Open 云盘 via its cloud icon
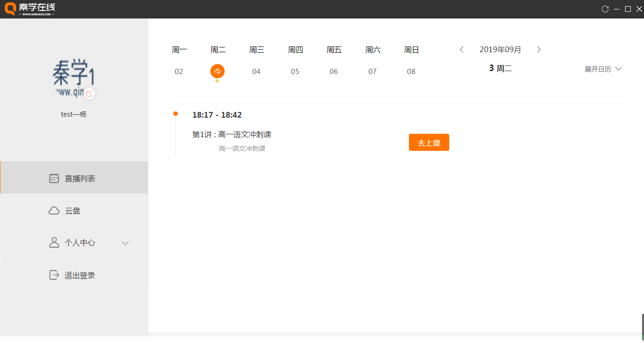The image size is (644, 343). tap(54, 211)
